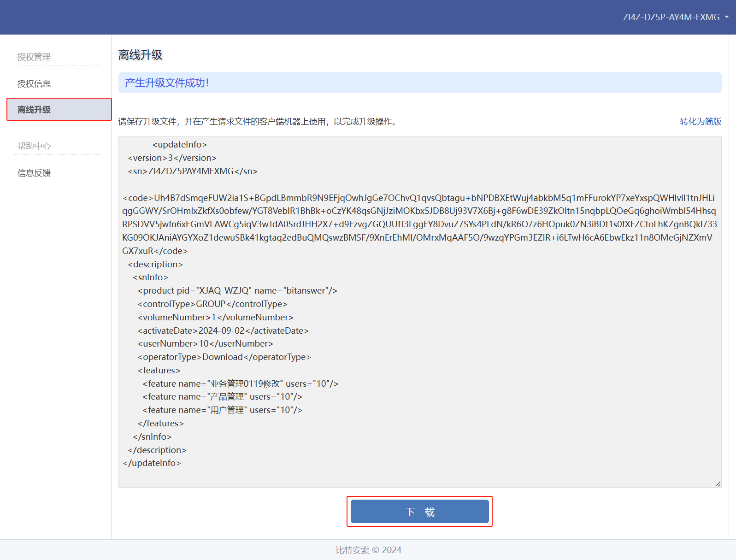Click the product pid="XJAQ-WZJQ" line
The height and width of the screenshot is (560, 736).
pyautogui.click(x=237, y=290)
